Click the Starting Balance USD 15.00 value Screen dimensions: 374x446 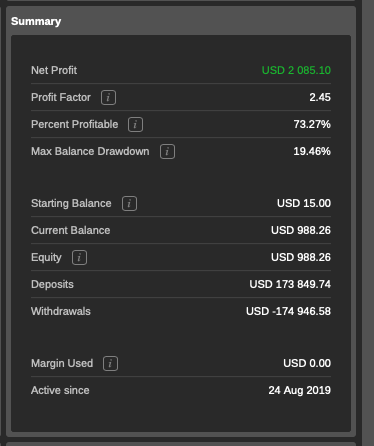[x=304, y=203]
